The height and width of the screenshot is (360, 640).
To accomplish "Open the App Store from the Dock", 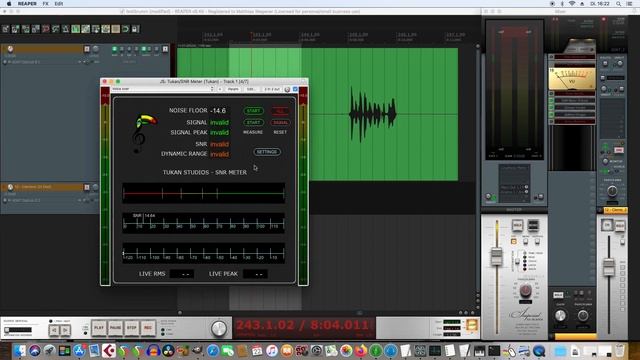I will (x=79, y=351).
